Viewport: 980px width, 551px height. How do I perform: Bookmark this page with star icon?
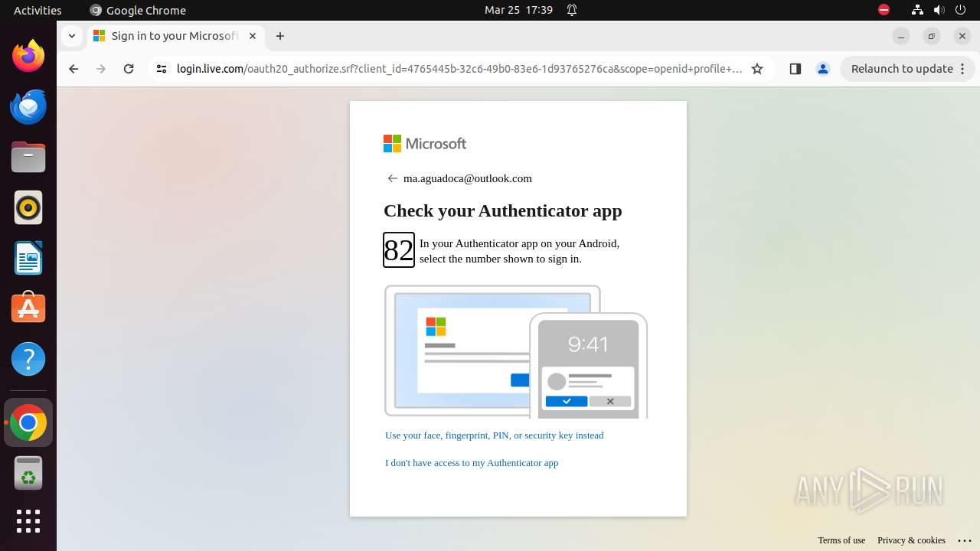[x=757, y=69]
